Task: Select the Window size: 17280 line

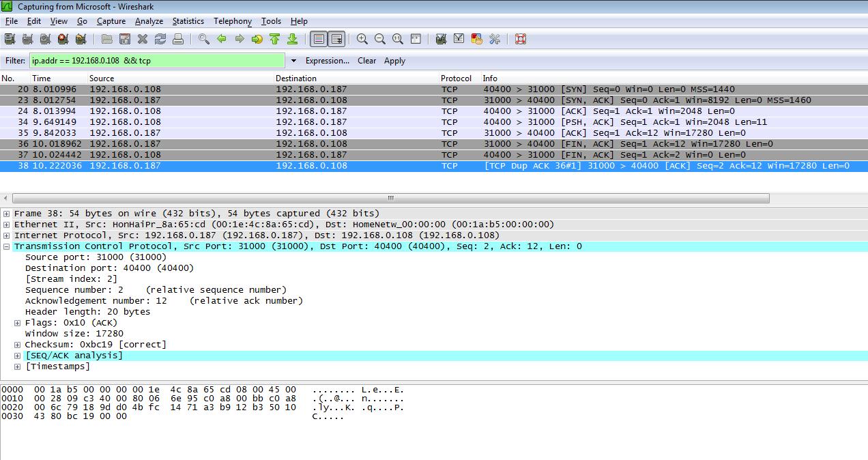Action: (x=74, y=334)
